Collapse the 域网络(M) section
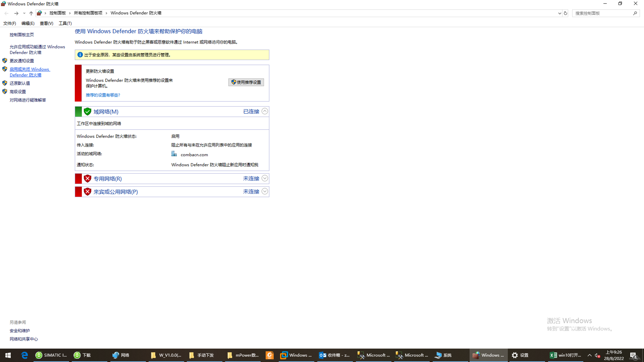Screen dimensions: 644x362 point(265,111)
